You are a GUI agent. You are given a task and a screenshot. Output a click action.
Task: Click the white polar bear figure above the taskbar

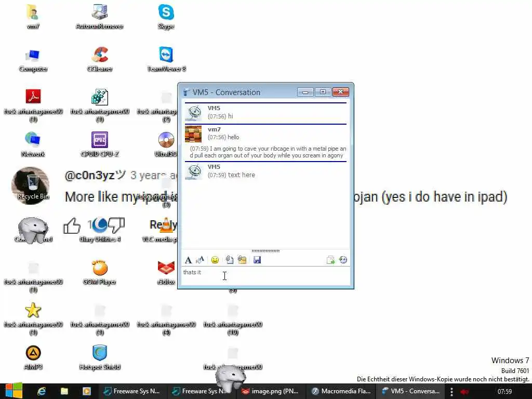[231, 378]
